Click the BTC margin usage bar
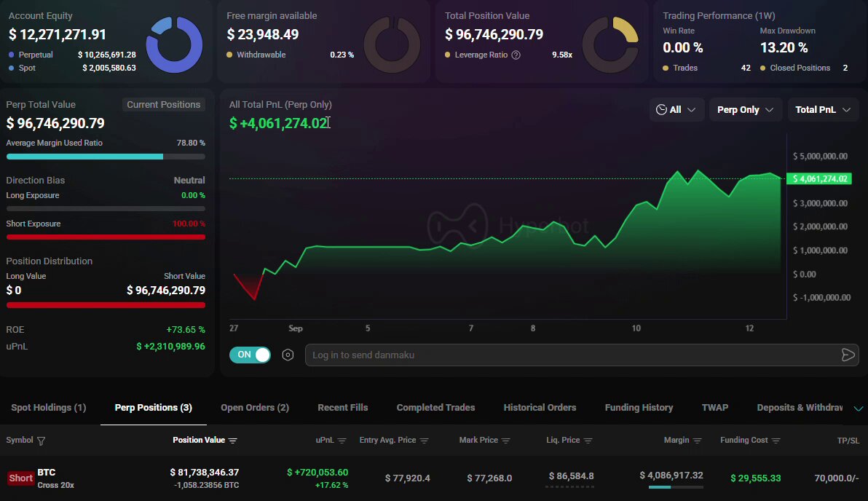 (x=676, y=487)
